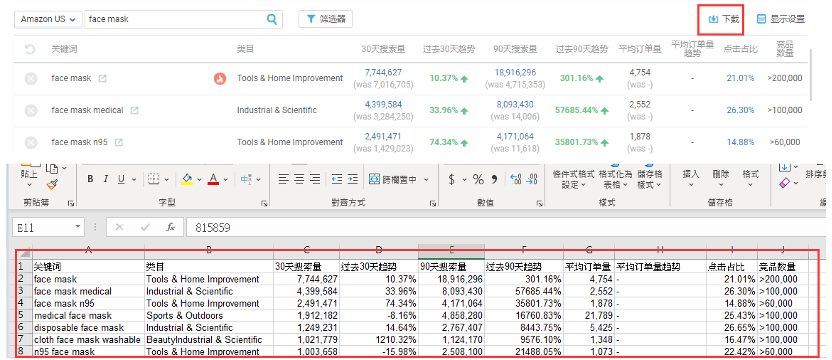This screenshot has height=360, width=832.
Task: Align text left in Excel
Action: pos(284,179)
